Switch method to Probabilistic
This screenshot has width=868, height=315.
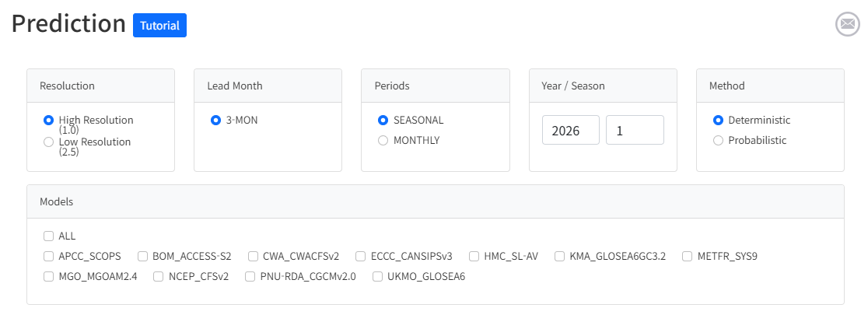coord(718,141)
